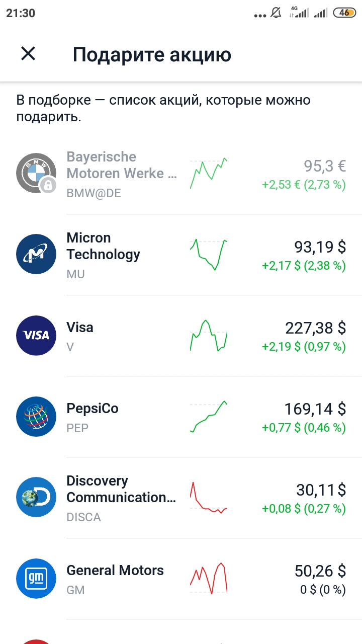
Task: Tap the General Motors price 50,26 $
Action: [x=320, y=571]
